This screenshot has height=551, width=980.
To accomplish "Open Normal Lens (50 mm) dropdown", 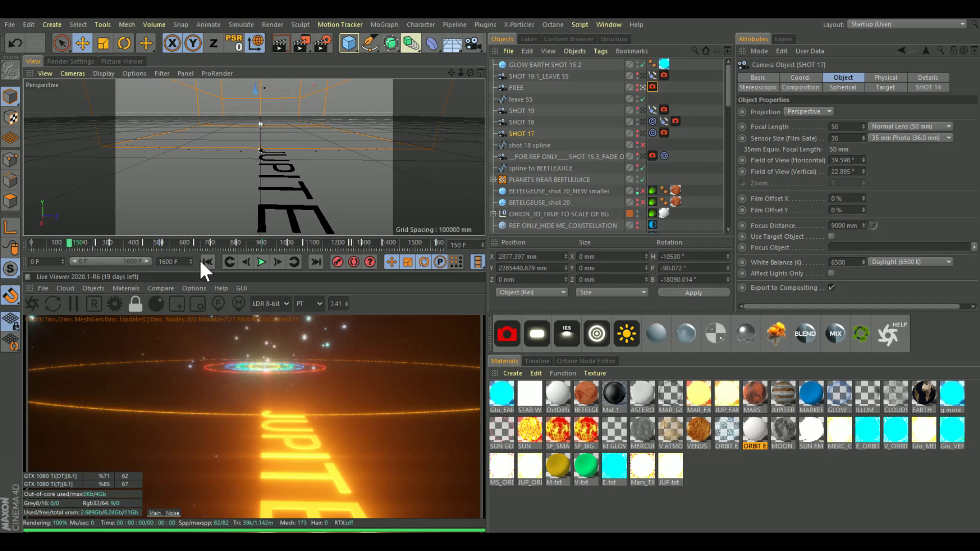I will pyautogui.click(x=911, y=126).
